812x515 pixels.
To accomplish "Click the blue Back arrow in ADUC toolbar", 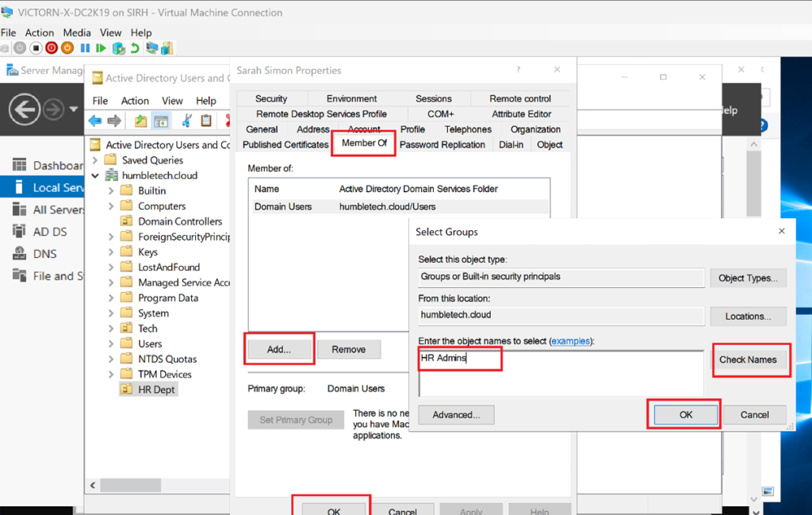I will point(95,121).
